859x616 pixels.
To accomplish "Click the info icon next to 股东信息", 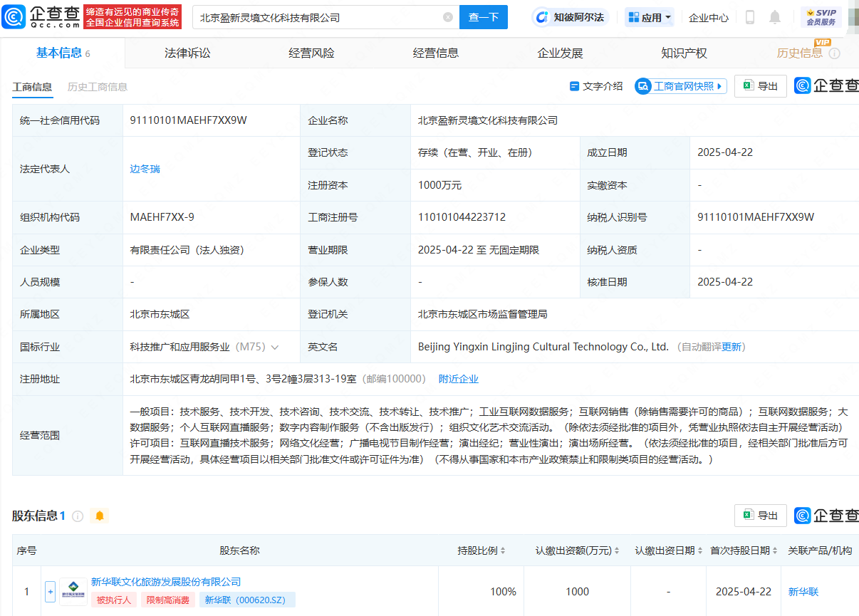I will [78, 516].
